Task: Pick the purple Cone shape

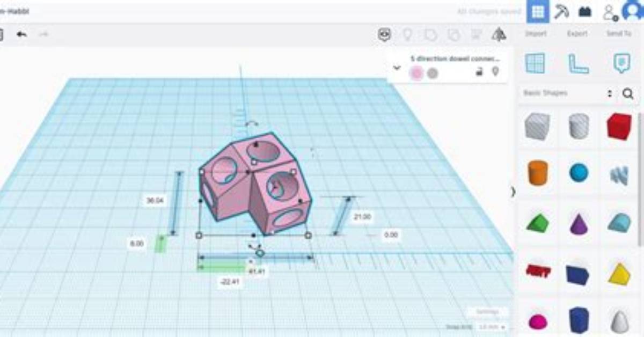Action: 579,222
